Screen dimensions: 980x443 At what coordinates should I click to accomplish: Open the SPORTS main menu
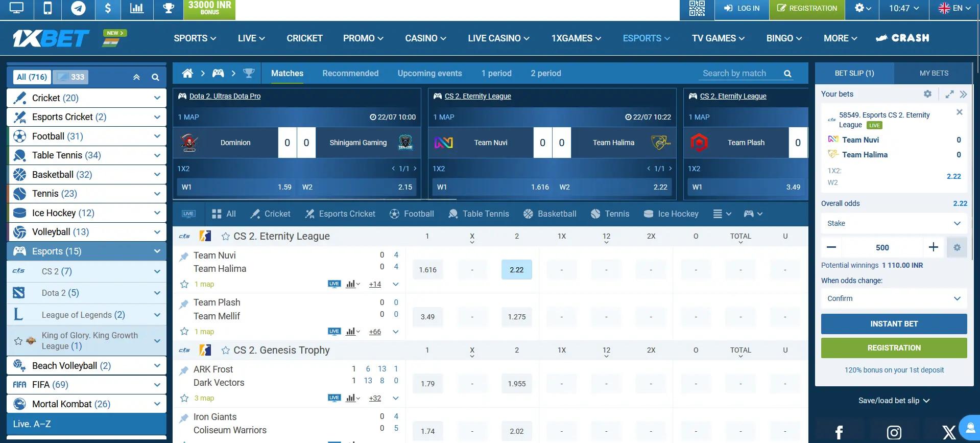195,38
